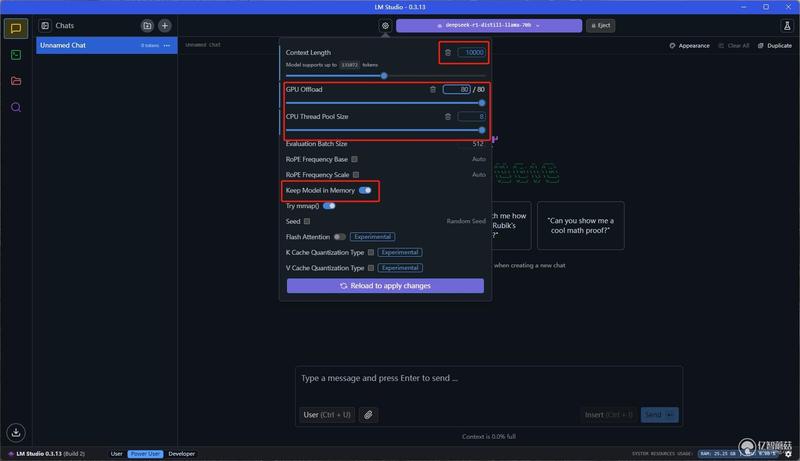Click the Clear All button

tap(734, 45)
